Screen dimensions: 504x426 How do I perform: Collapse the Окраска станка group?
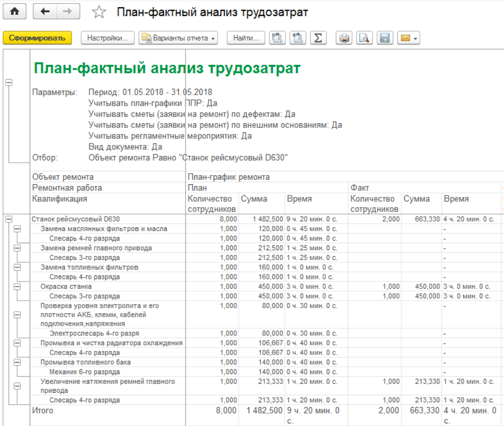(17, 287)
